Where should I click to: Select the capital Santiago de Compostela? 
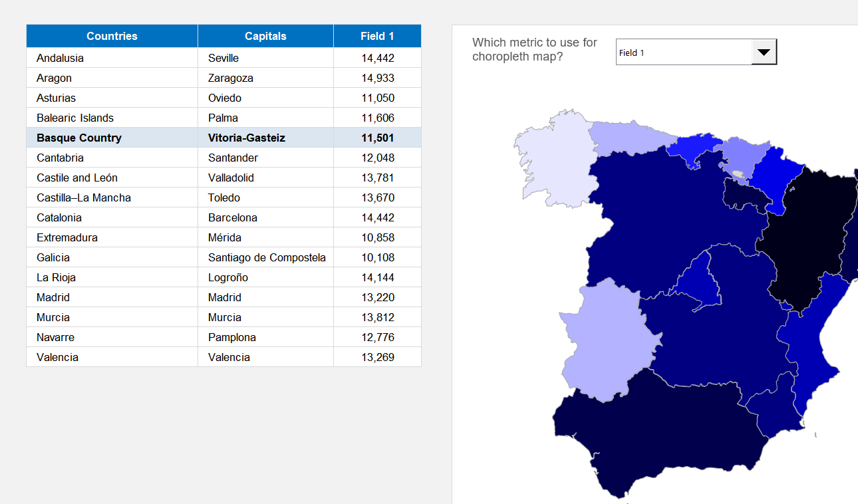(266, 257)
